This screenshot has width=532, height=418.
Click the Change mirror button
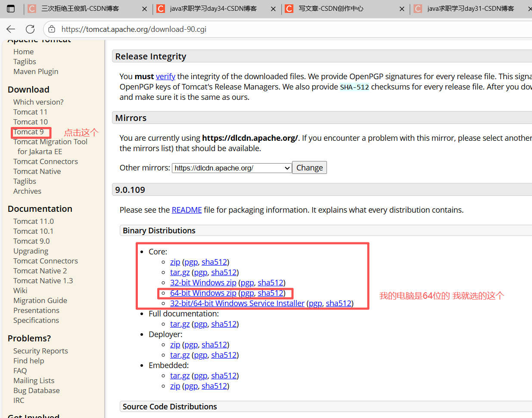(309, 167)
